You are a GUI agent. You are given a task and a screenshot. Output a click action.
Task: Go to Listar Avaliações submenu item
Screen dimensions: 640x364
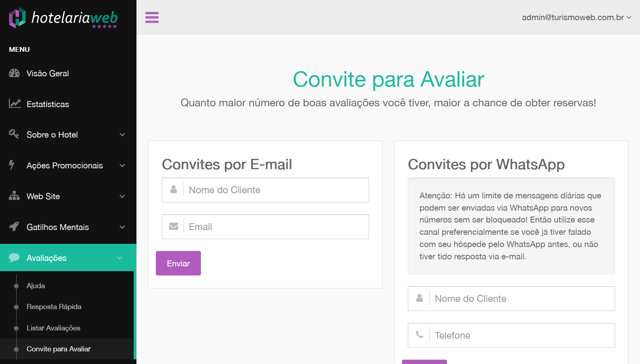(x=53, y=328)
